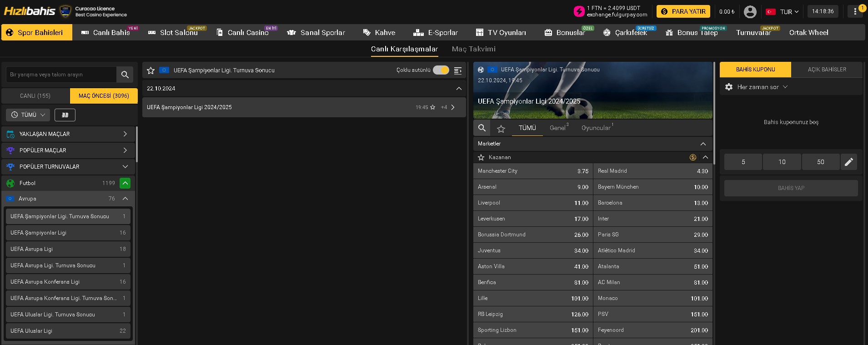
Task: Select the TÜMÜ markets tab
Action: pyautogui.click(x=527, y=128)
